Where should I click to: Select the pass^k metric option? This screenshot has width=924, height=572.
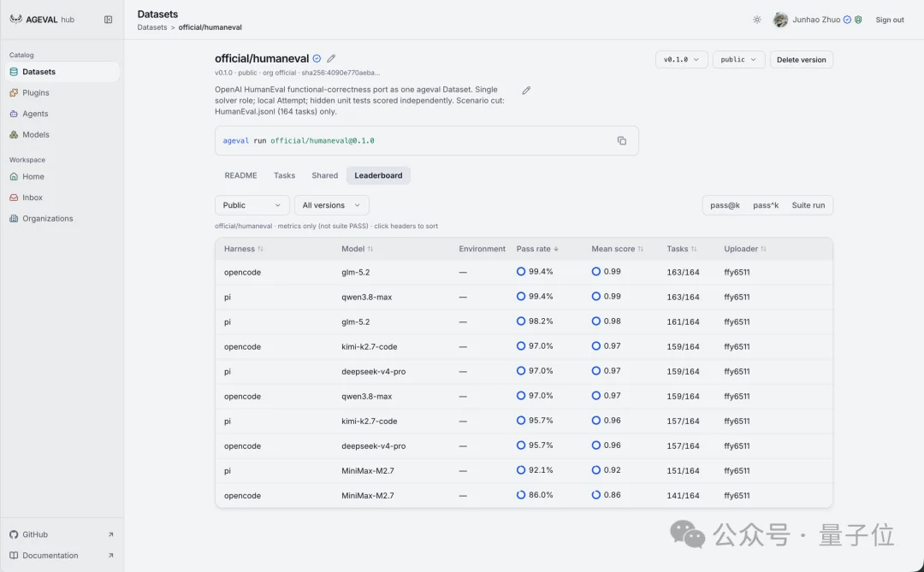(x=766, y=205)
